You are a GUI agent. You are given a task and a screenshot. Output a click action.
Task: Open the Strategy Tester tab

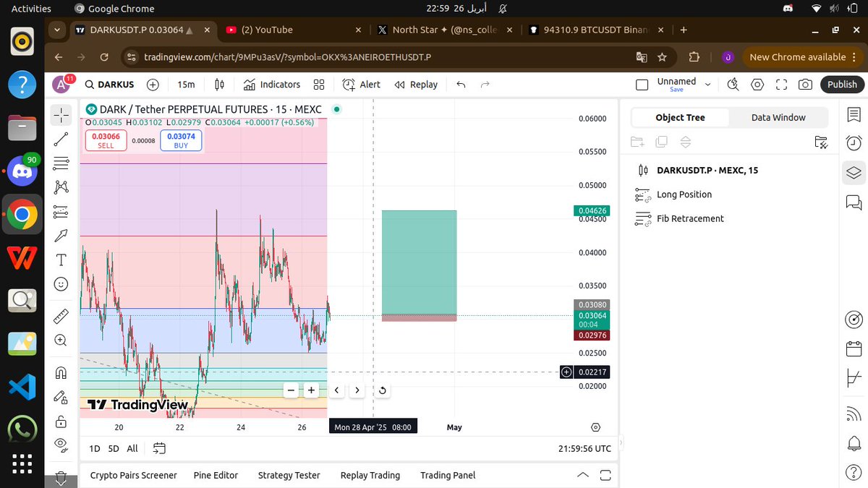289,475
